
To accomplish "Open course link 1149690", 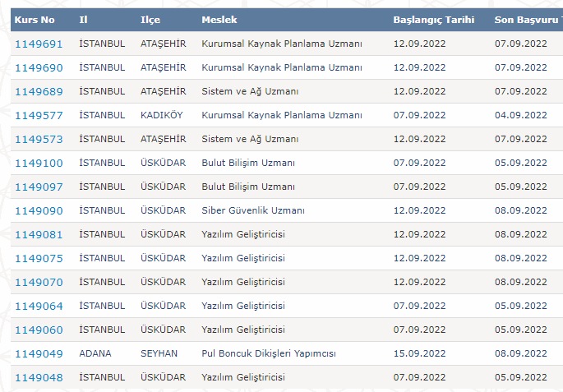I will point(39,67).
